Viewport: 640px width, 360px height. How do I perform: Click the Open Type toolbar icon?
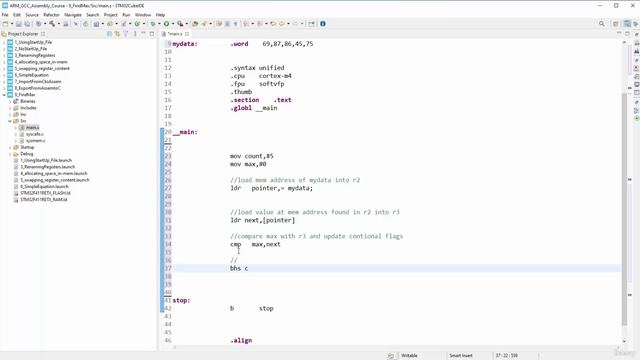pyautogui.click(x=195, y=24)
